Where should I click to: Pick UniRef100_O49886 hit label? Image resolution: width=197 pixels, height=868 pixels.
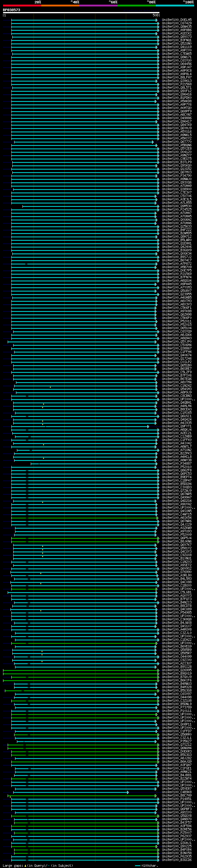pos(177,118)
